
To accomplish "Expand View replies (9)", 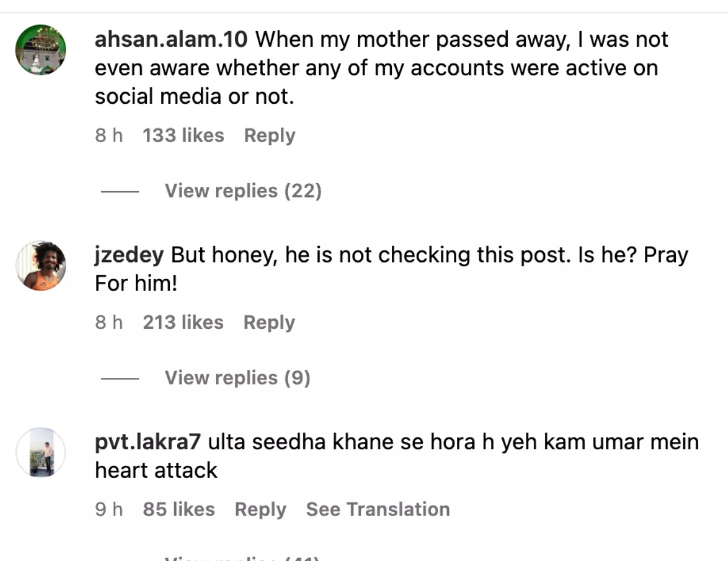I will (x=237, y=378).
